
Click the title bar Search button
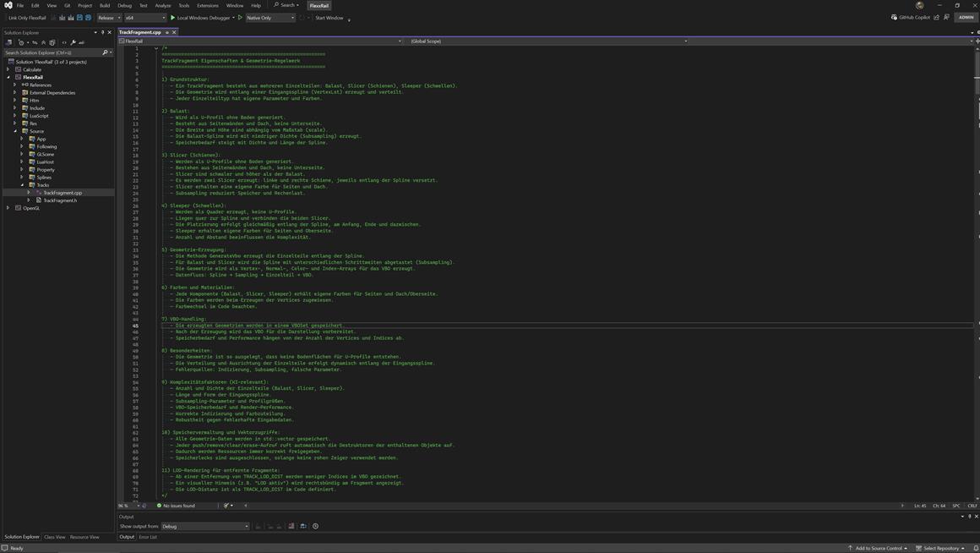286,5
